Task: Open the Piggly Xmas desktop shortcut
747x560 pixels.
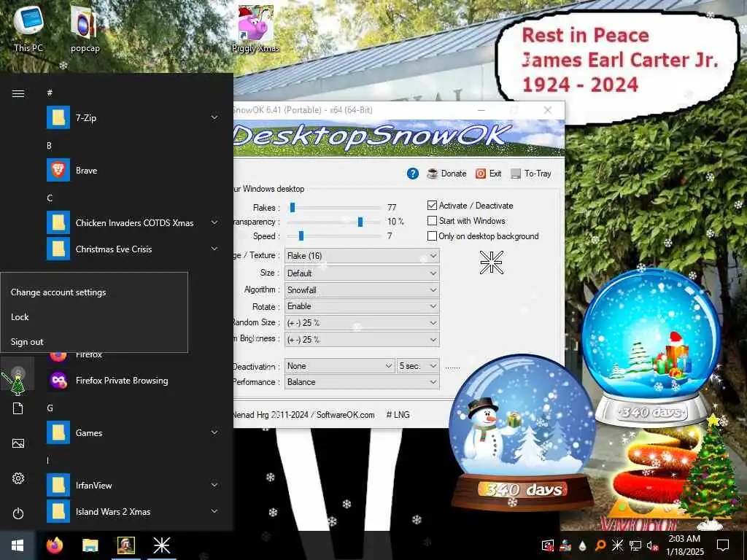Action: click(x=255, y=28)
